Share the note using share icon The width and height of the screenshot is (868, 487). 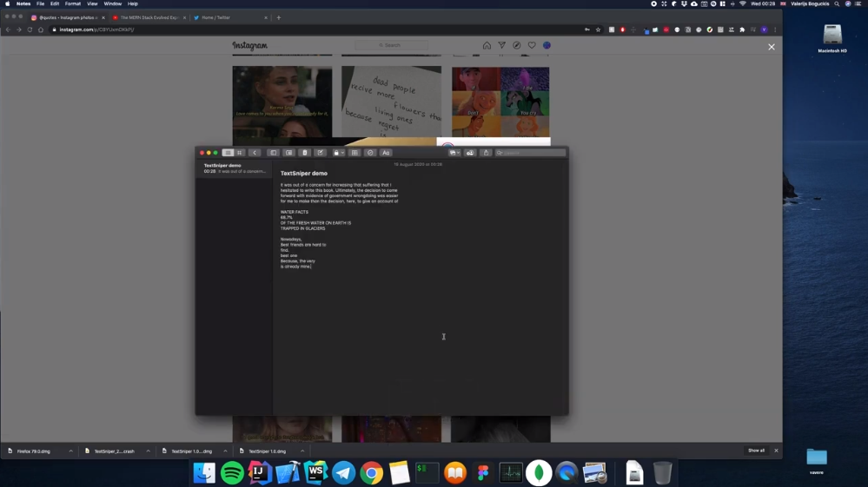486,153
